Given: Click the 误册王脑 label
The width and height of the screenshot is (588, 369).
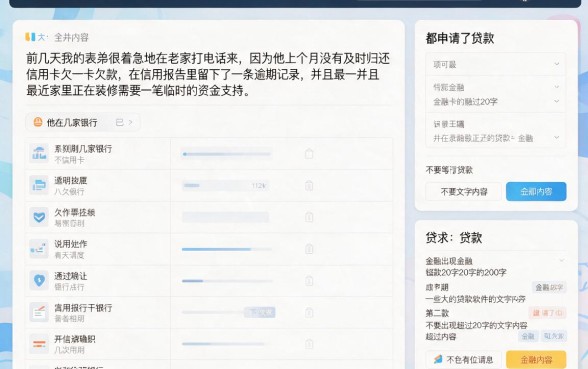Looking at the screenshot, I should click(449, 124).
